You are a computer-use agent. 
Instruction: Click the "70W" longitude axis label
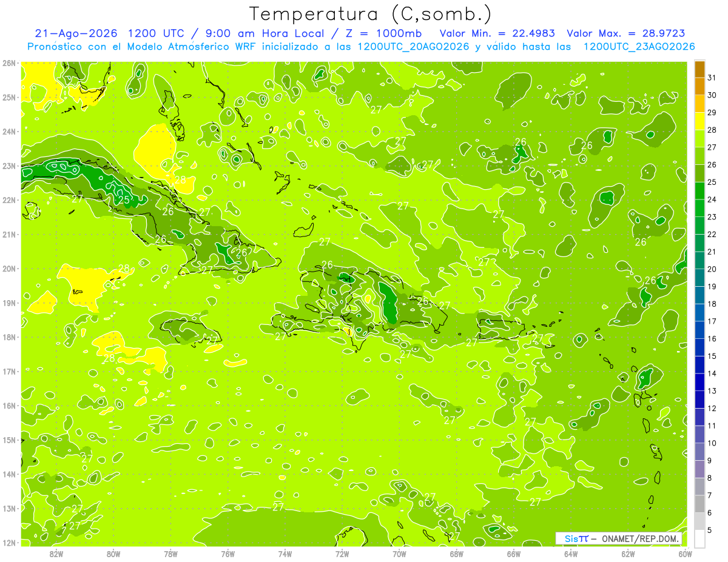click(x=399, y=554)
